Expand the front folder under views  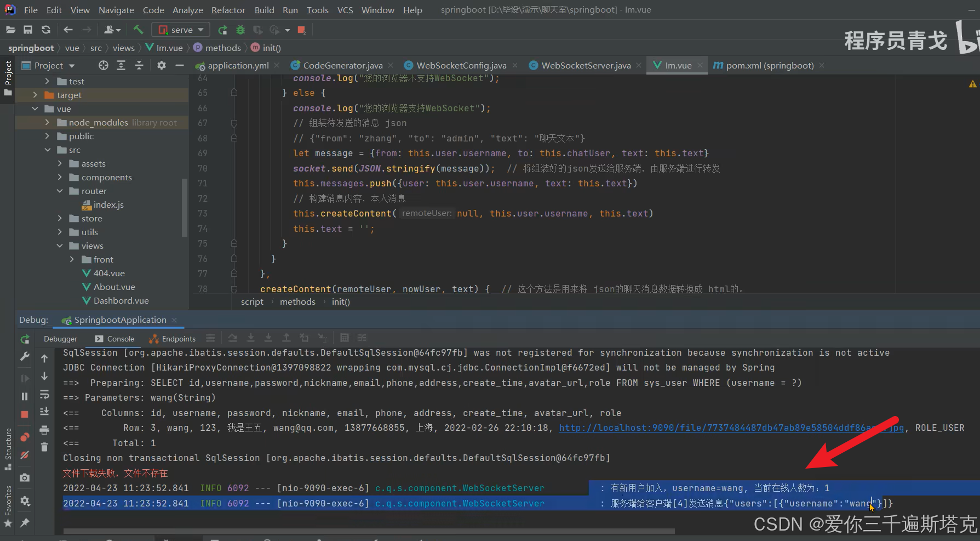click(72, 259)
